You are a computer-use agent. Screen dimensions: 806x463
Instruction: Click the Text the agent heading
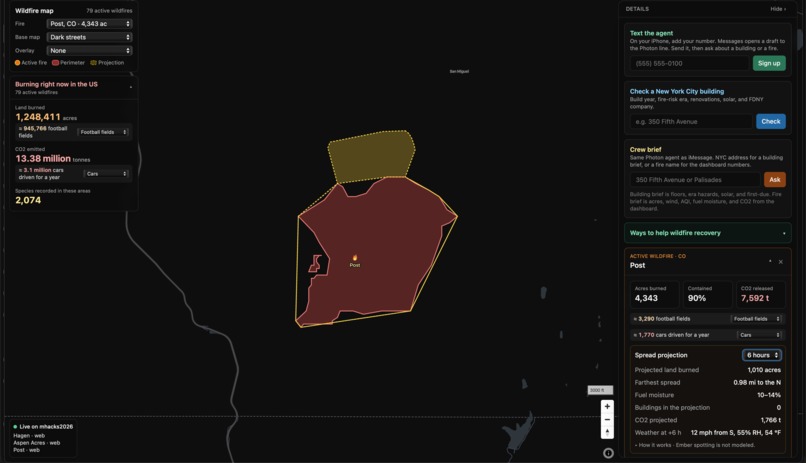[651, 33]
